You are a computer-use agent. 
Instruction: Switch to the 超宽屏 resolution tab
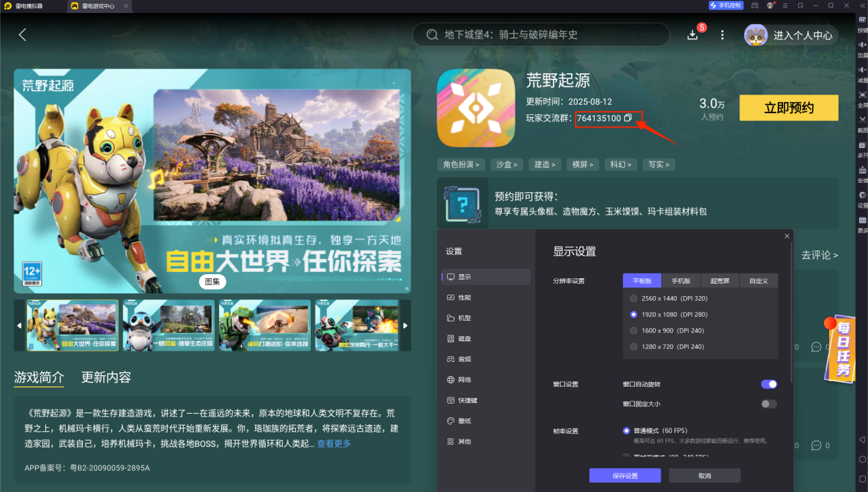click(x=720, y=281)
